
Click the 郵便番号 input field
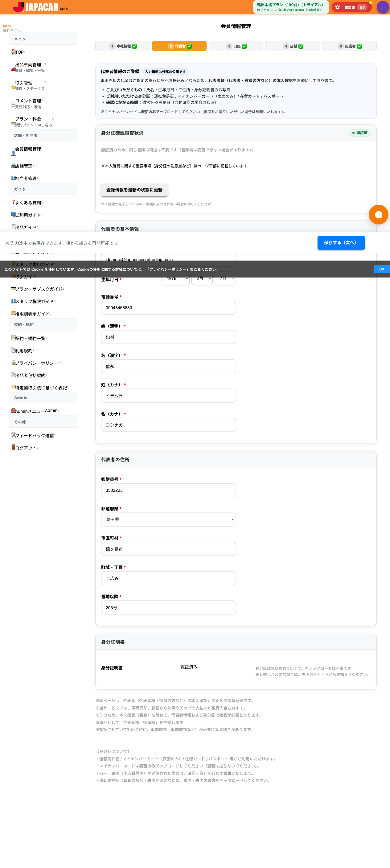tap(168, 490)
